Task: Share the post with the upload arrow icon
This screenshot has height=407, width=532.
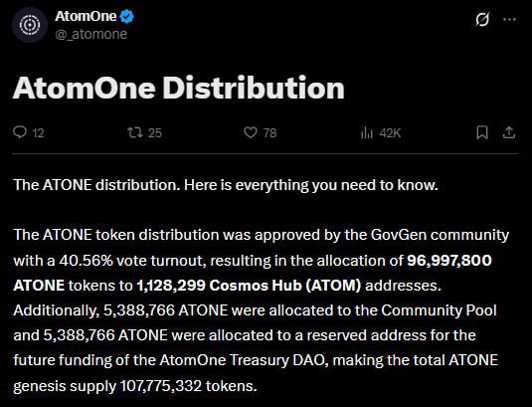Action: click(509, 132)
